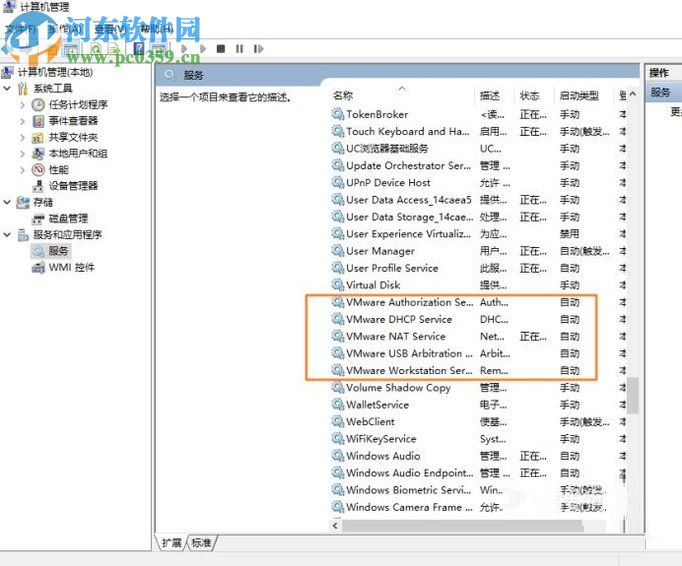Image resolution: width=682 pixels, height=566 pixels.
Task: Collapse the 服务和应用程序 node
Action: 7,235
